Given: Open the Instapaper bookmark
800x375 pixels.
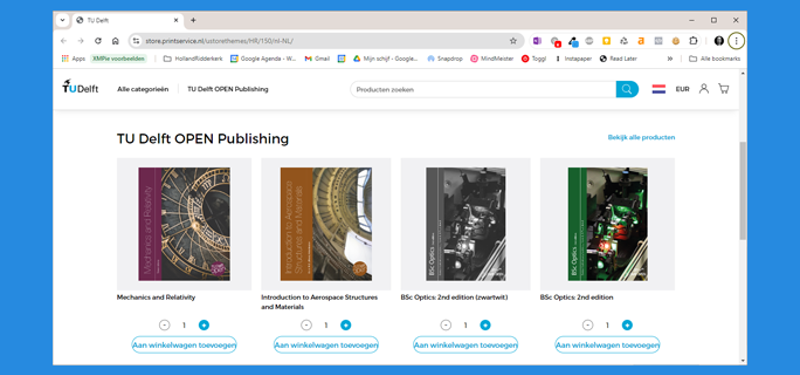Looking at the screenshot, I should (573, 59).
